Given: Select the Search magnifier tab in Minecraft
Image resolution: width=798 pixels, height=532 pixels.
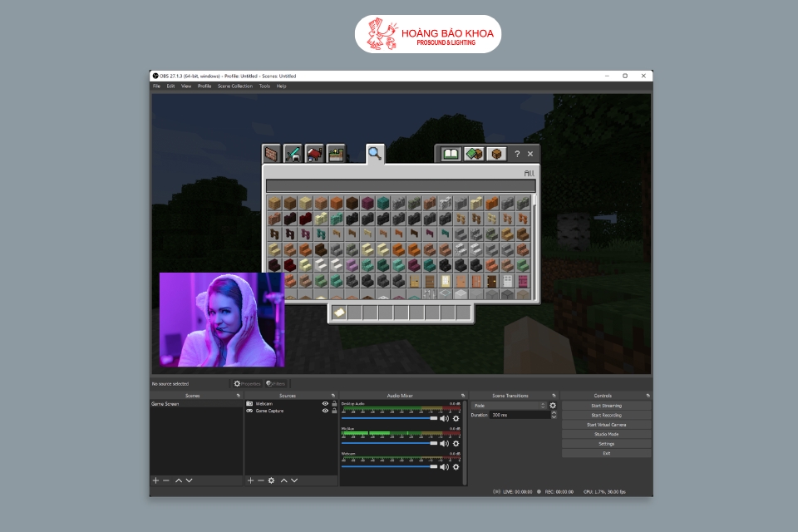Looking at the screenshot, I should click(x=375, y=153).
